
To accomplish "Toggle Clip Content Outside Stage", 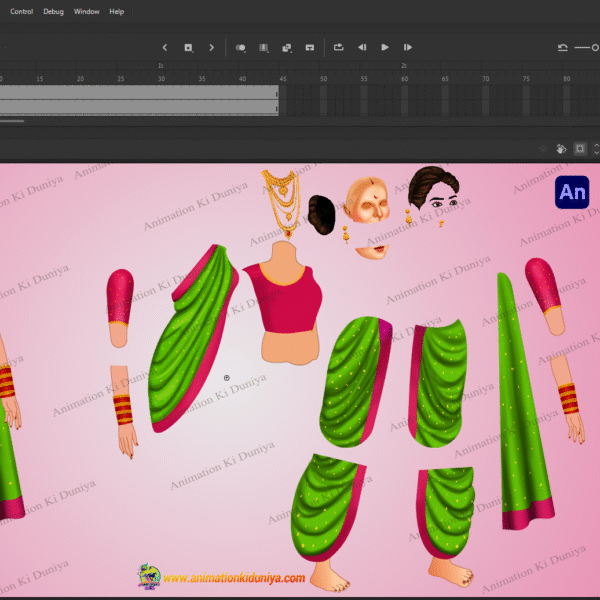I will coord(580,148).
